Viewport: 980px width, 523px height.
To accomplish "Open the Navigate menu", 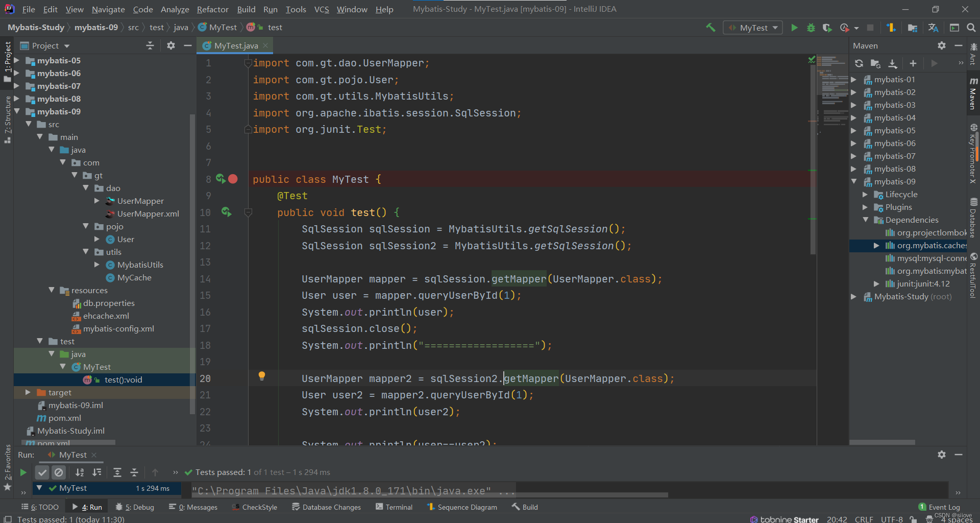I will pos(108,9).
